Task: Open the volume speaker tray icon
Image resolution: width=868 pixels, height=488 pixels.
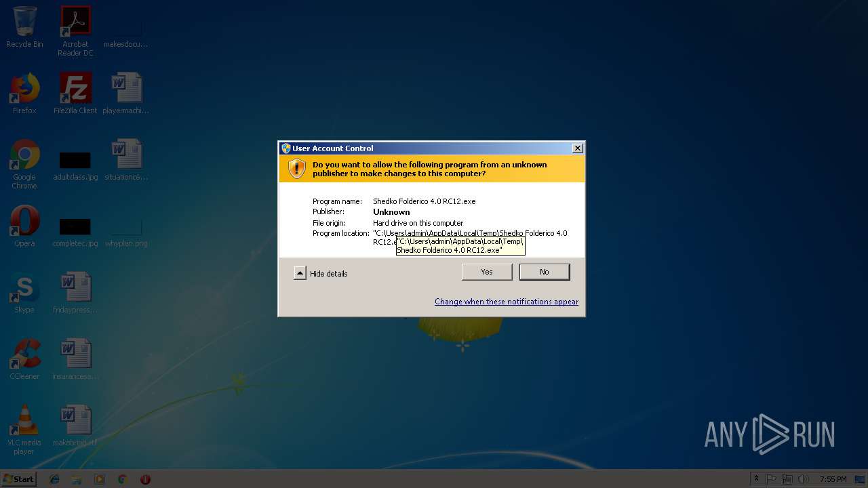Action: tap(804, 479)
